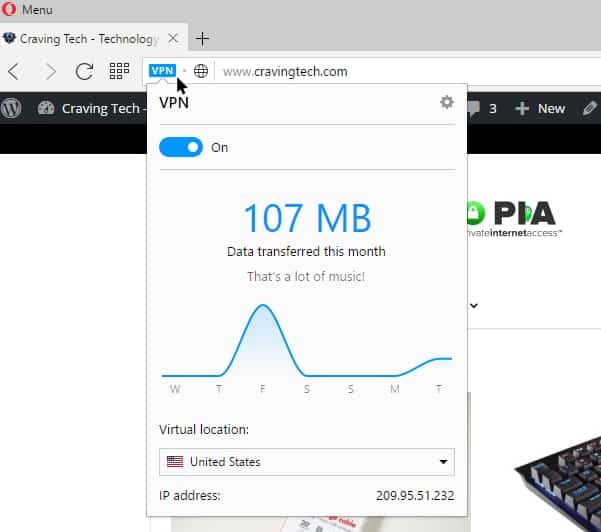Open the Opera Menu button
601x532 pixels.
(x=27, y=9)
